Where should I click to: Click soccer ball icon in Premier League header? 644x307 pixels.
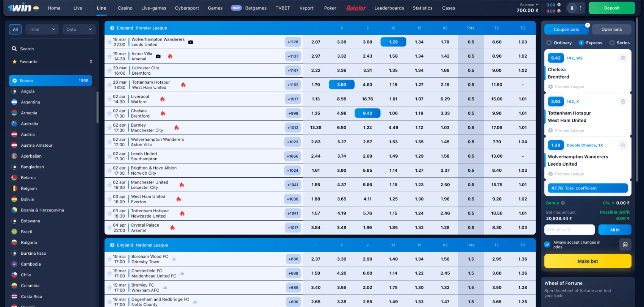[x=112, y=28]
